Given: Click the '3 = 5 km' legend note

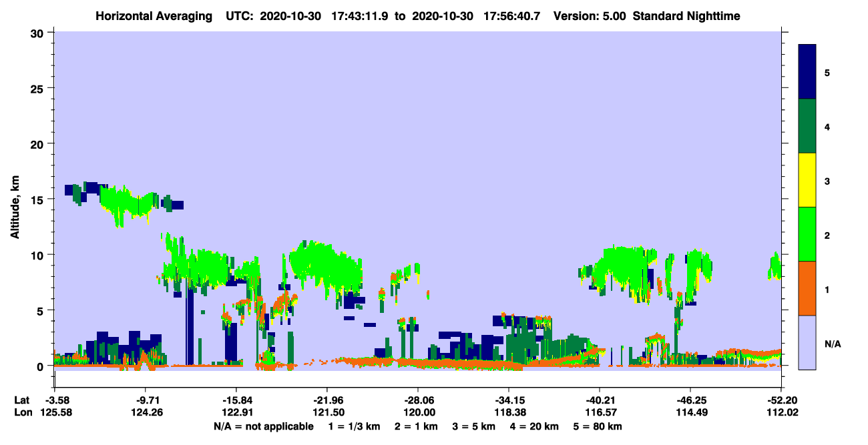Looking at the screenshot, I should (475, 426).
